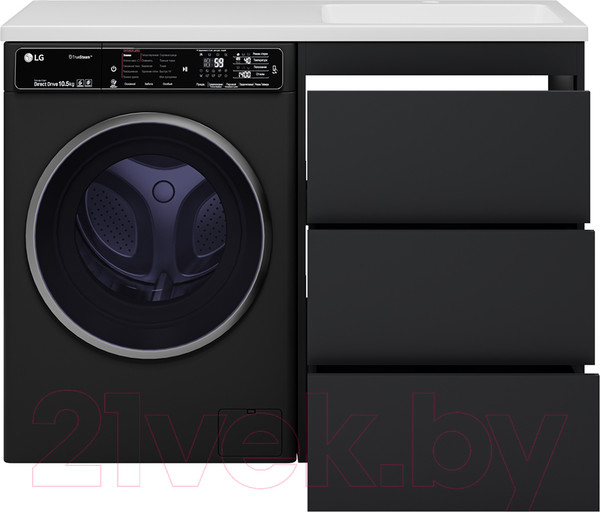Click the washing machine door glass
The width and height of the screenshot is (600, 512).
pyautogui.click(x=148, y=235)
